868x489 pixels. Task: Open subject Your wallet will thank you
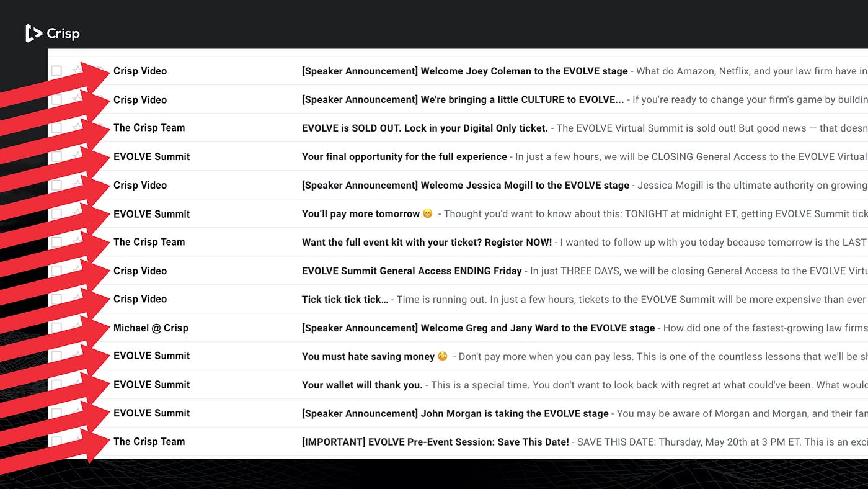pos(362,385)
